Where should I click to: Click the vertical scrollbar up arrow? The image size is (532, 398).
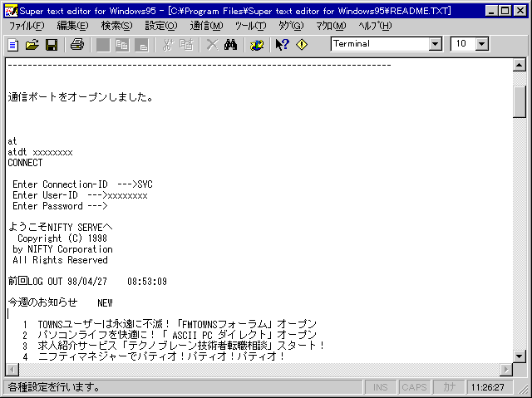click(x=519, y=65)
